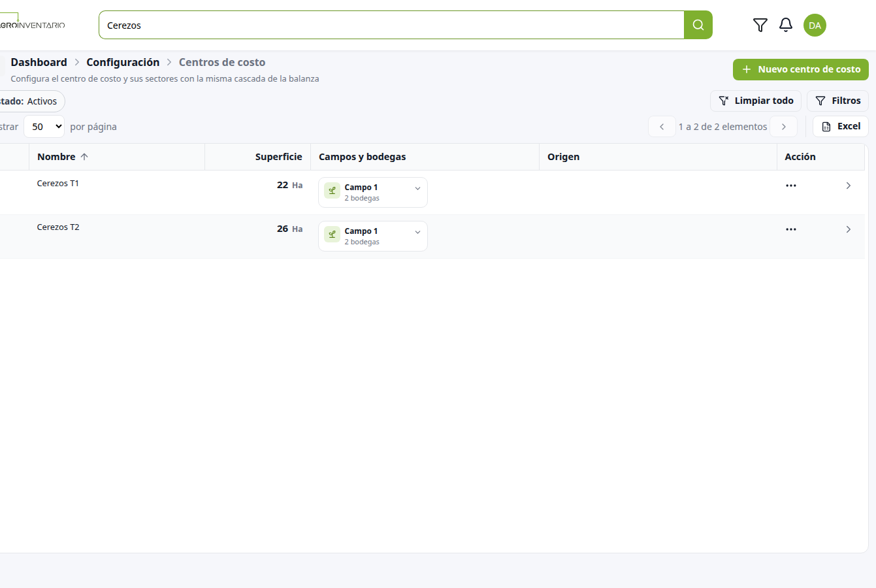Open the notifications bell

[786, 25]
